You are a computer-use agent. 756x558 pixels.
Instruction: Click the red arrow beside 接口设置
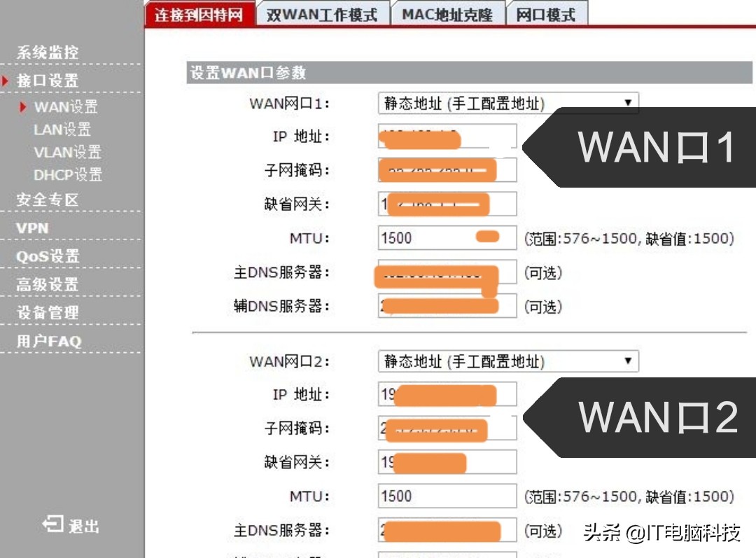[x=7, y=81]
